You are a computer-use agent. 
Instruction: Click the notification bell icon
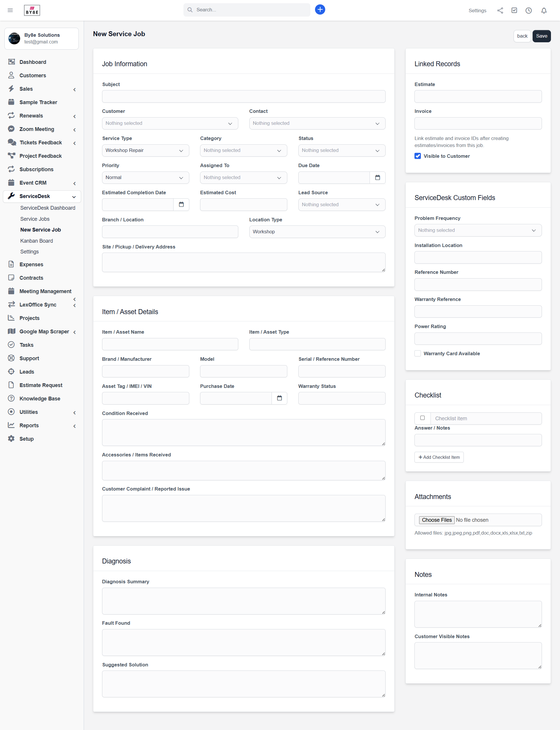[x=544, y=10]
